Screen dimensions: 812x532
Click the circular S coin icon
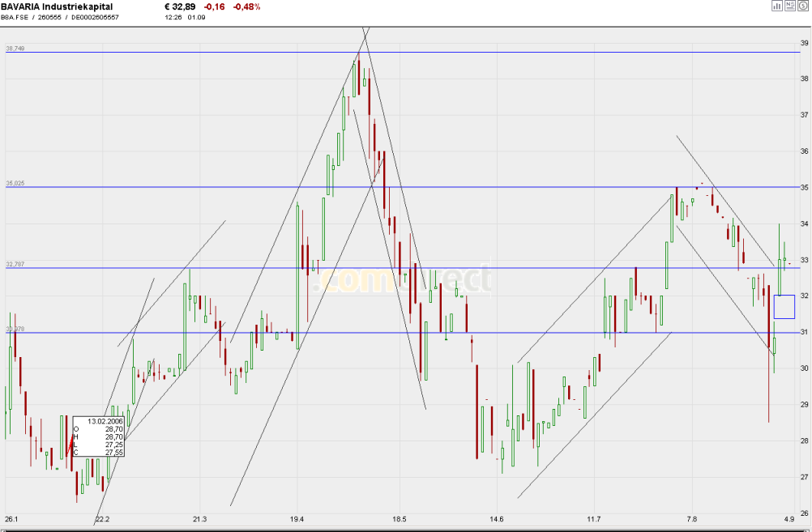802,6
